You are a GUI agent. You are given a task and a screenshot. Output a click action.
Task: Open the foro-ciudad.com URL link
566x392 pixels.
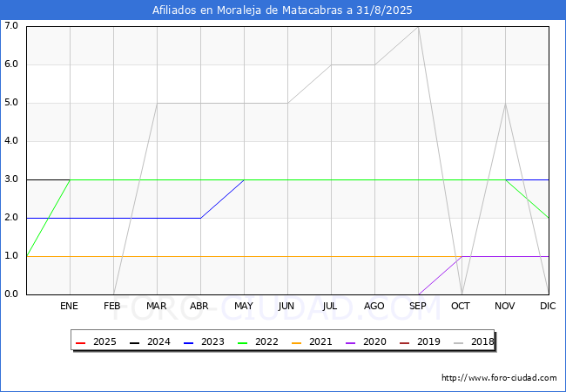click(499, 378)
